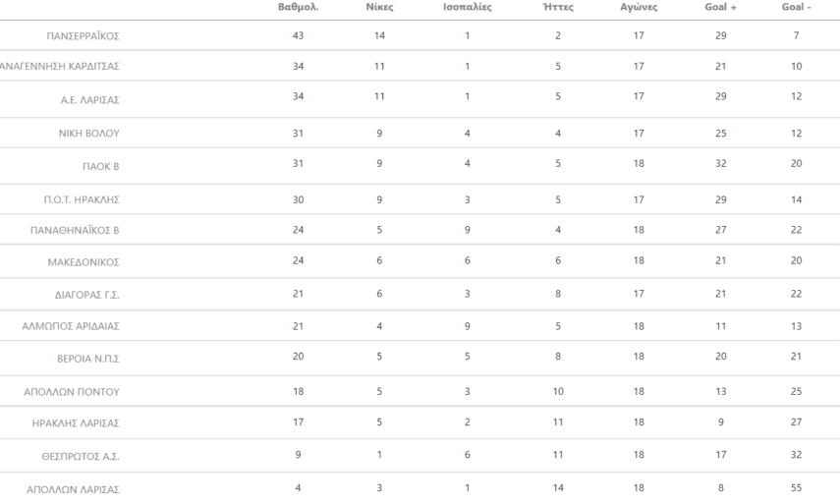The height and width of the screenshot is (504, 840).
Task: Click the Αγώνες column header
Action: point(640,7)
